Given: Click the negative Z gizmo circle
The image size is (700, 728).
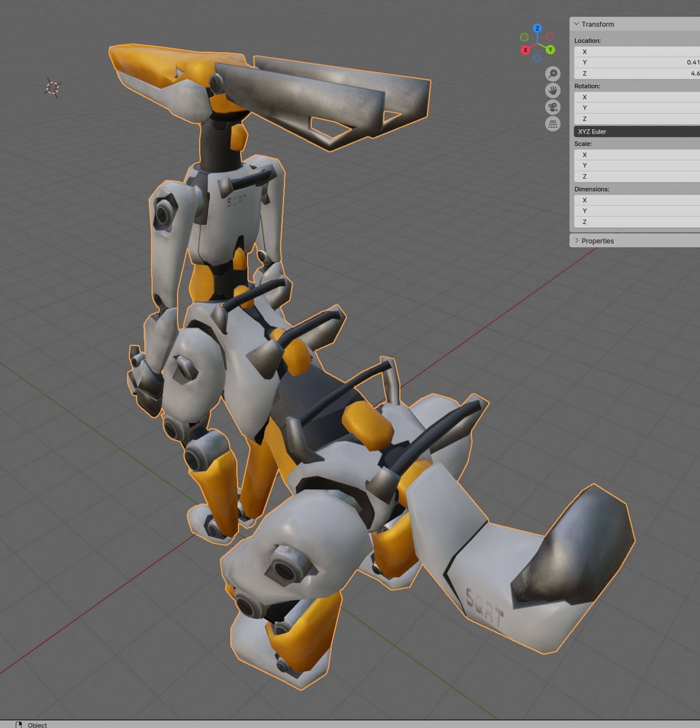Looking at the screenshot, I should click(x=537, y=58).
